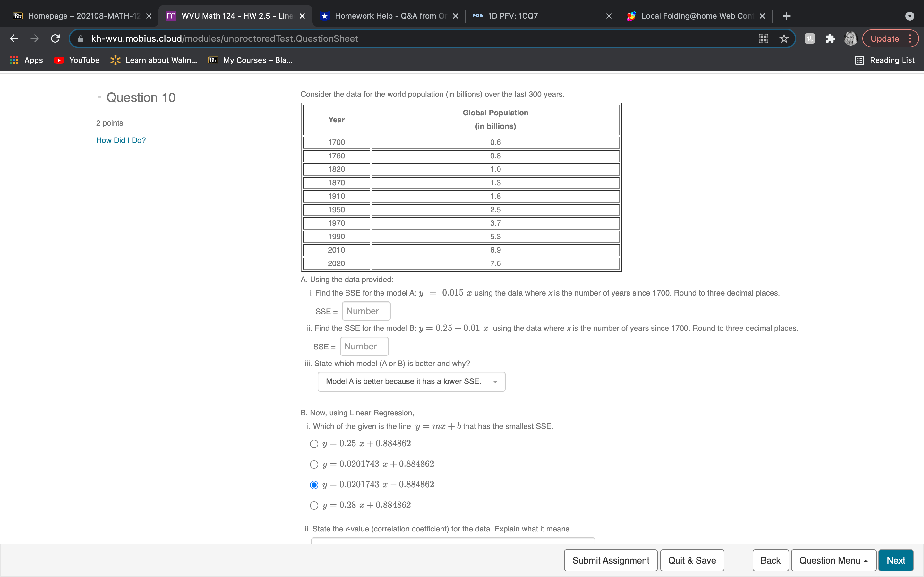Select answer y = 0.25x + 0.884862
The height and width of the screenshot is (577, 924).
click(314, 443)
